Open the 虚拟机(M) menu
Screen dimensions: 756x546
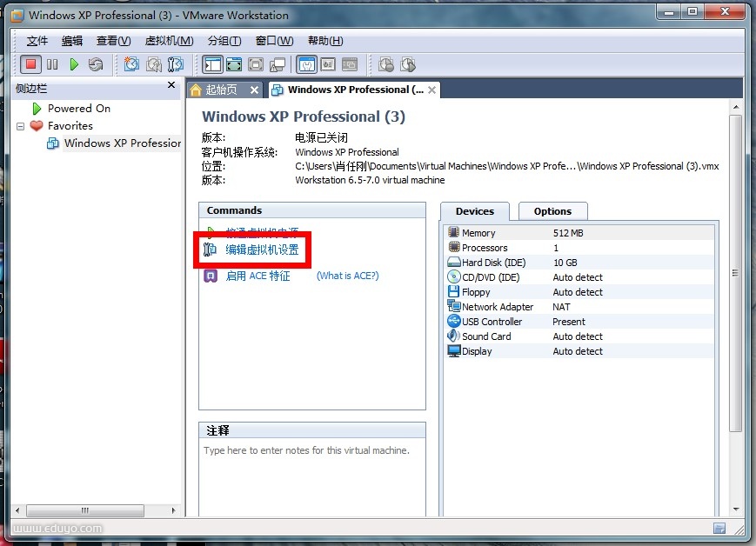(x=169, y=41)
